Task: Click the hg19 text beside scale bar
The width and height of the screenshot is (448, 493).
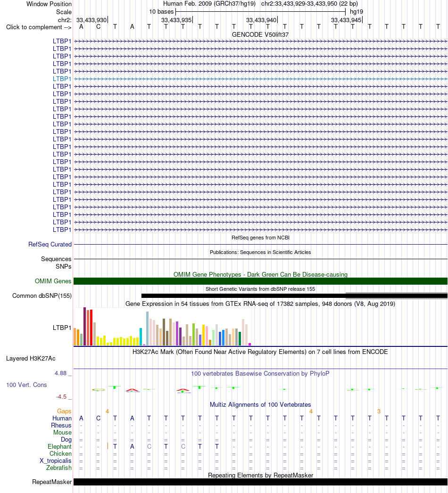Action: (357, 12)
